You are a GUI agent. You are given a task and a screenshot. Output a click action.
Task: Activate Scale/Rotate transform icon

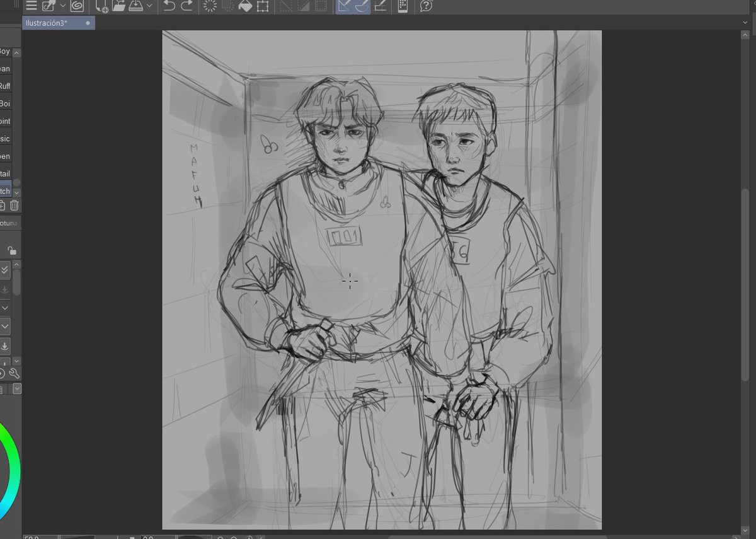point(263,6)
